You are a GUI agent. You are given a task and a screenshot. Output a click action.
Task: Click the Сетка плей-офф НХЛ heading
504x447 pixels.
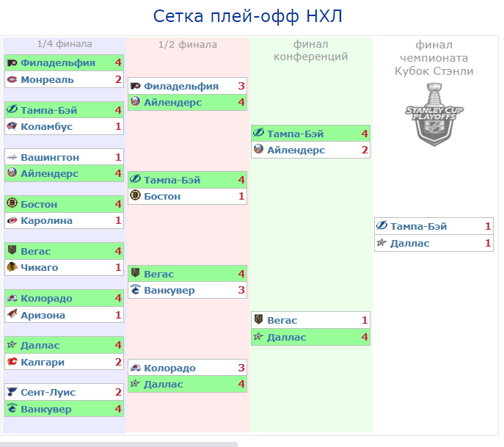click(x=248, y=17)
